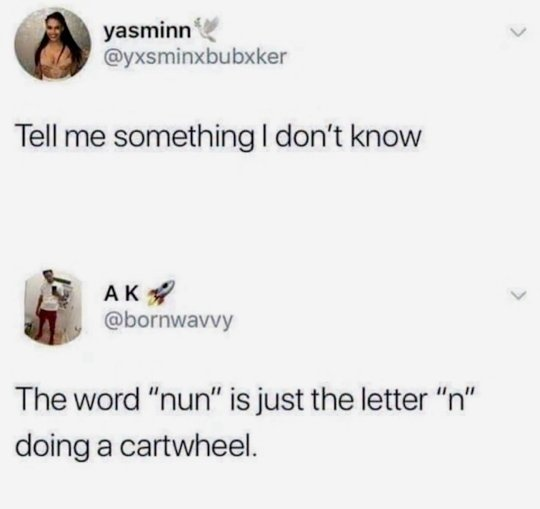Click the AK display name
The height and width of the screenshot is (509, 540).
coord(122,294)
